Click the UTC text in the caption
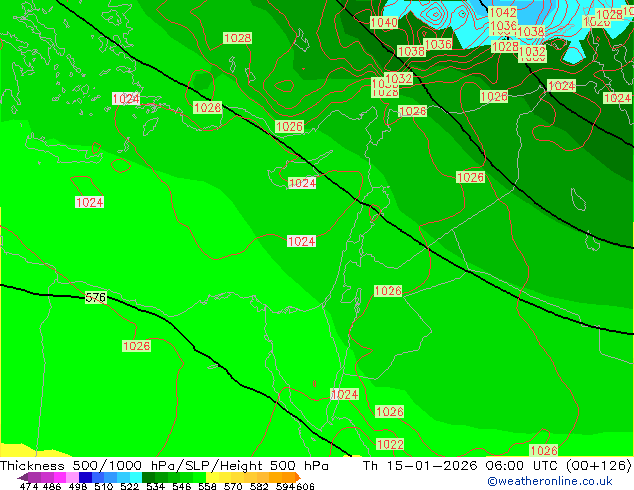634x490 pixels. [545, 466]
